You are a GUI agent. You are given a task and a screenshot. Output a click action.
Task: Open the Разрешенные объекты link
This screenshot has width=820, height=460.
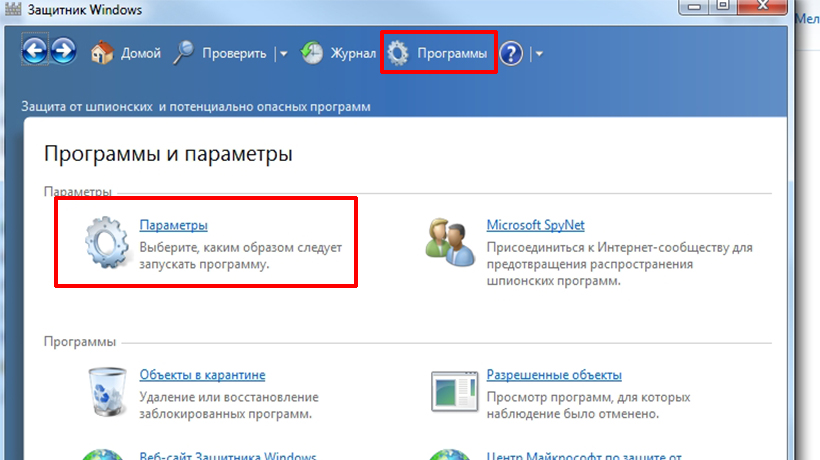pyautogui.click(x=554, y=375)
